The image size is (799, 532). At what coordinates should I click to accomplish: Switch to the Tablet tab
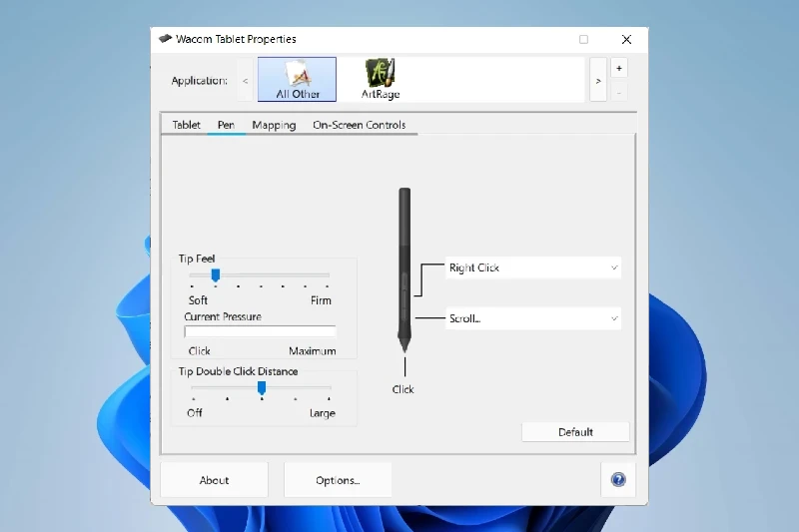[186, 125]
